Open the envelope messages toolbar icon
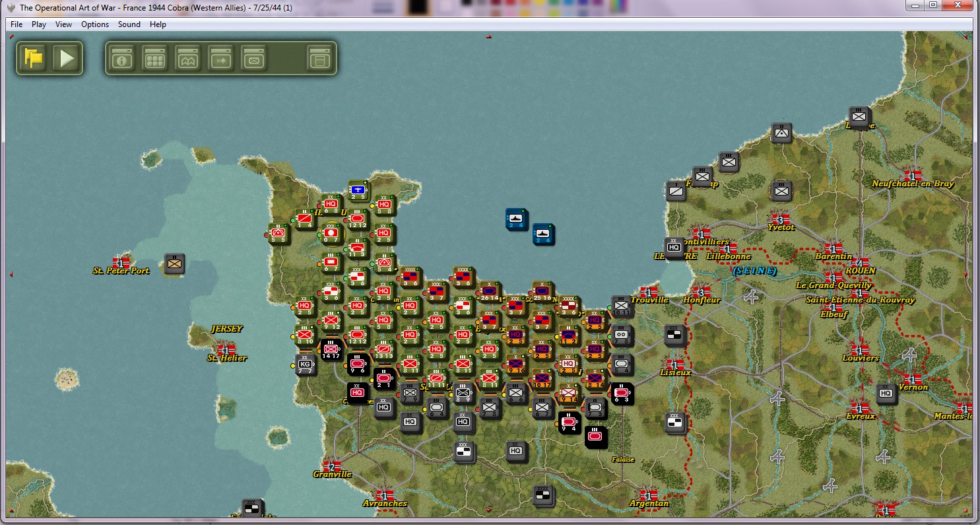This screenshot has width=980, height=525. (254, 58)
